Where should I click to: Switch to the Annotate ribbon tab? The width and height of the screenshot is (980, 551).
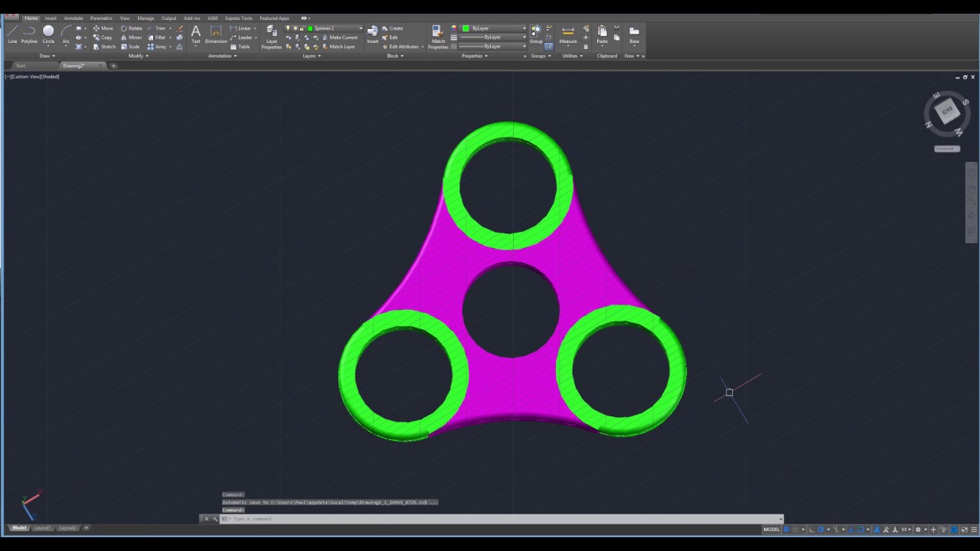(73, 18)
